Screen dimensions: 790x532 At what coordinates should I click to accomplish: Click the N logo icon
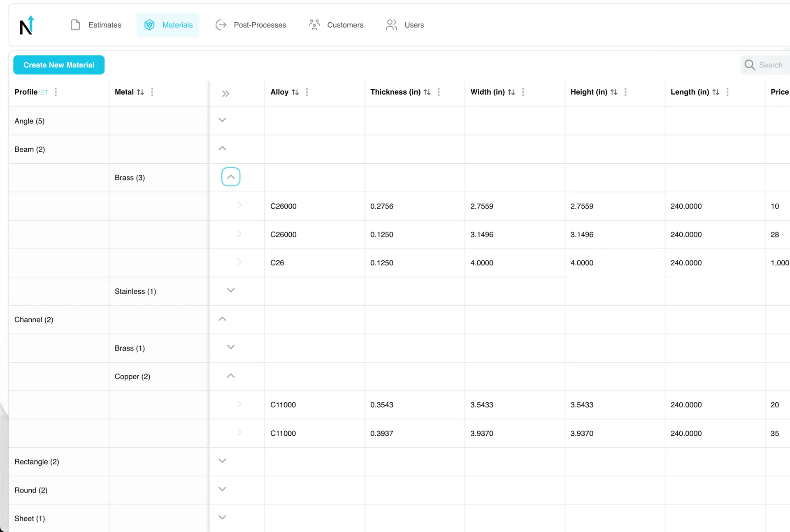tap(27, 25)
